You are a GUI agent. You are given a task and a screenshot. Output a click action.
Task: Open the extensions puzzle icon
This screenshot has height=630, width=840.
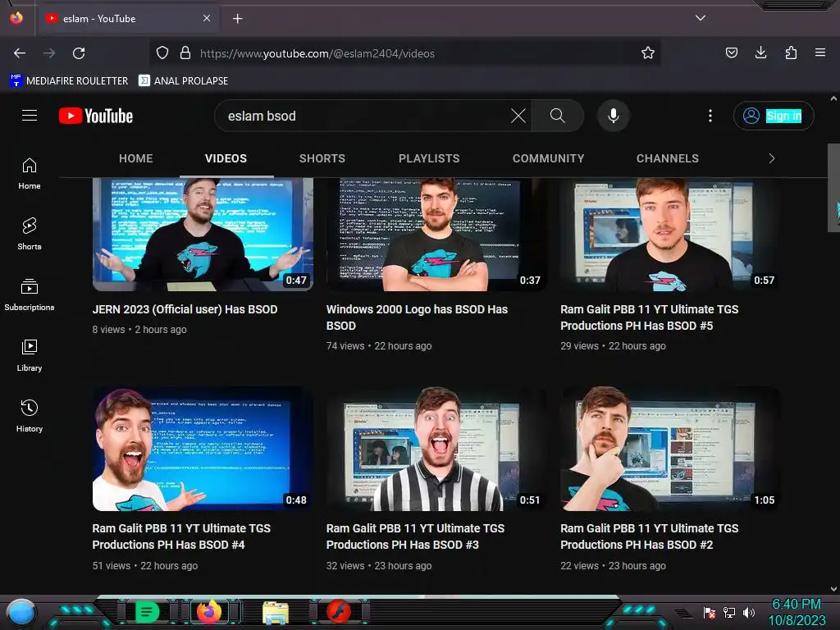791,52
